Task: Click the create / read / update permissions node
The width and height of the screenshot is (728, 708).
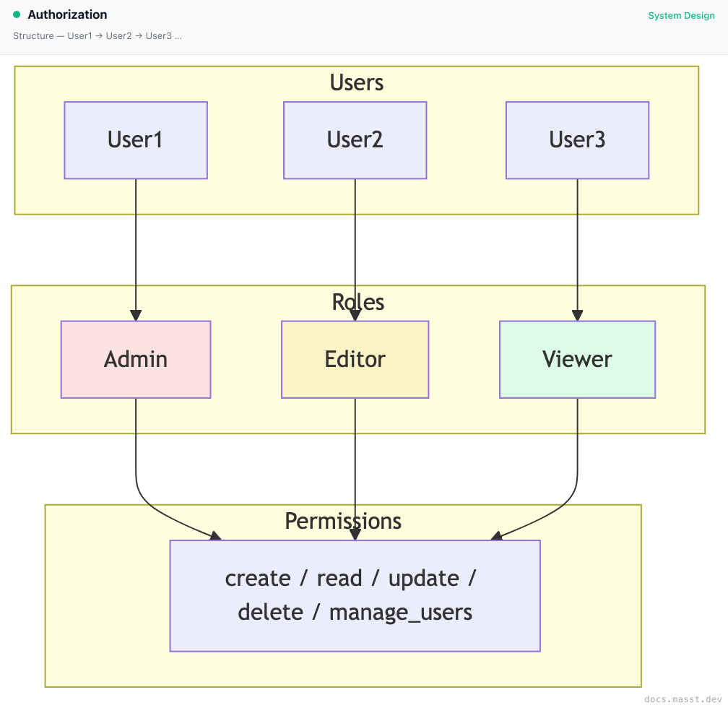Action: click(x=355, y=595)
